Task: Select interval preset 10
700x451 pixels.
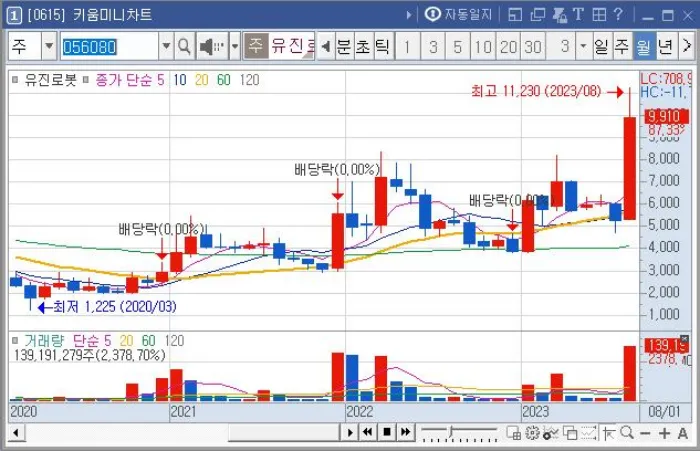Action: pyautogui.click(x=483, y=46)
